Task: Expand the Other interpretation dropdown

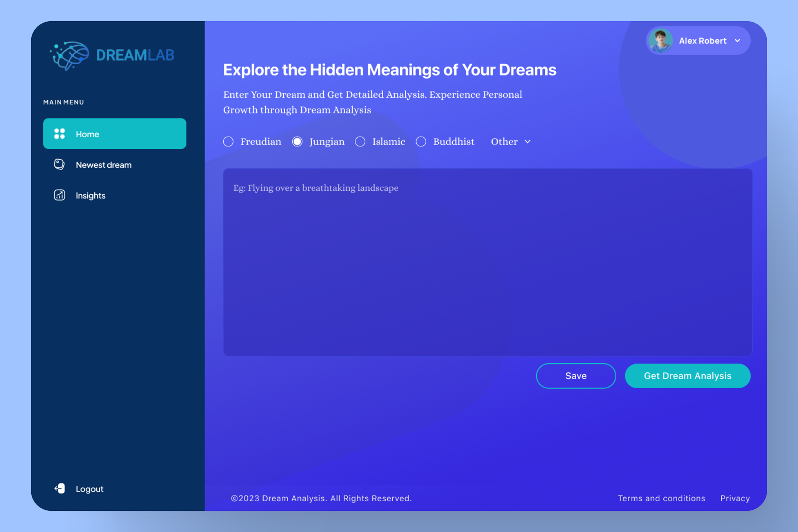Action: pos(511,142)
